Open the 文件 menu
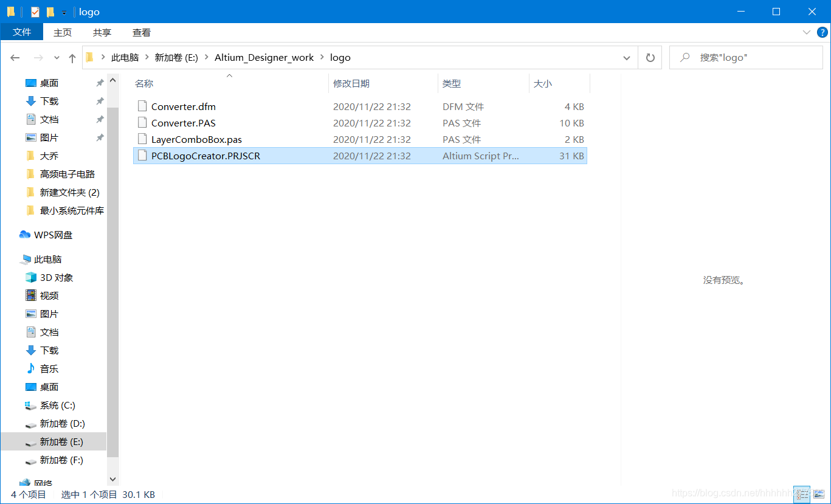831x504 pixels. pos(22,32)
